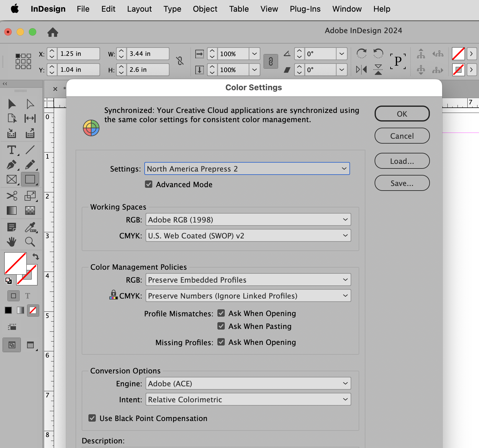Screen dimensions: 479x448
Task: Open the InDesign home screen
Action: 53,32
